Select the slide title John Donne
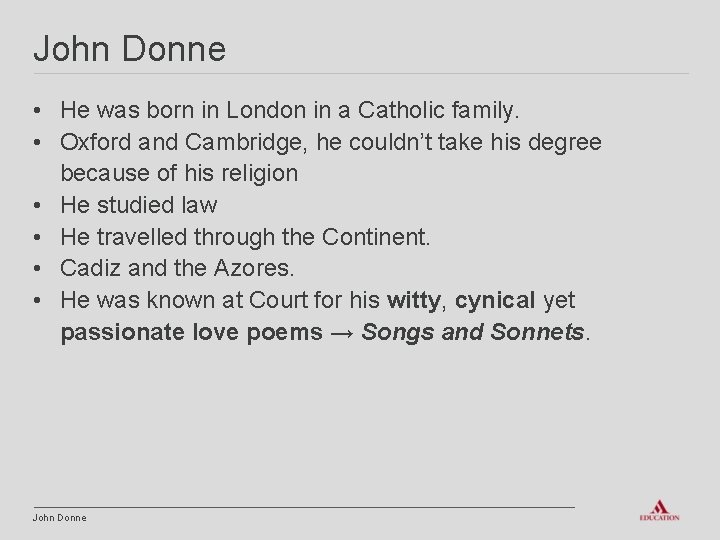 130,47
